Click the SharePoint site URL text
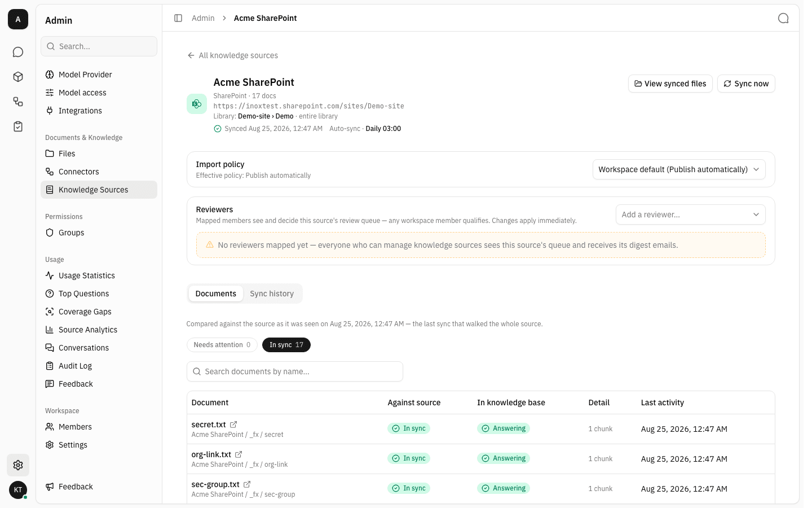 tap(309, 106)
